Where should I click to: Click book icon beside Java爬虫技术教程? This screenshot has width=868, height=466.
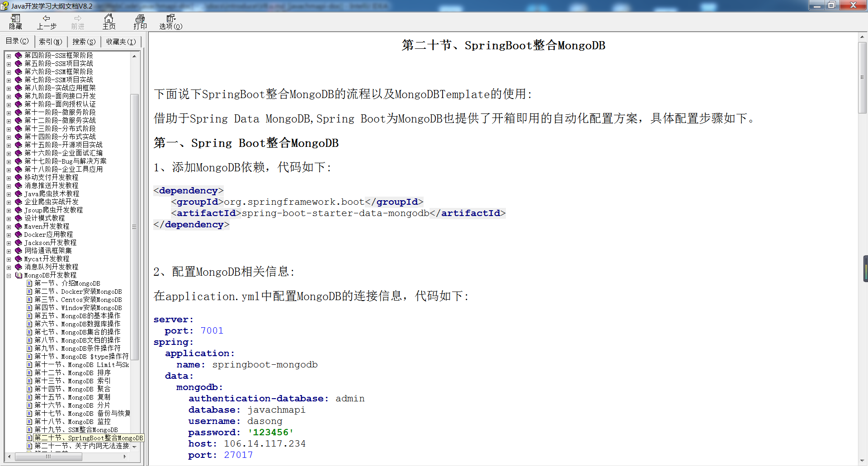19,193
